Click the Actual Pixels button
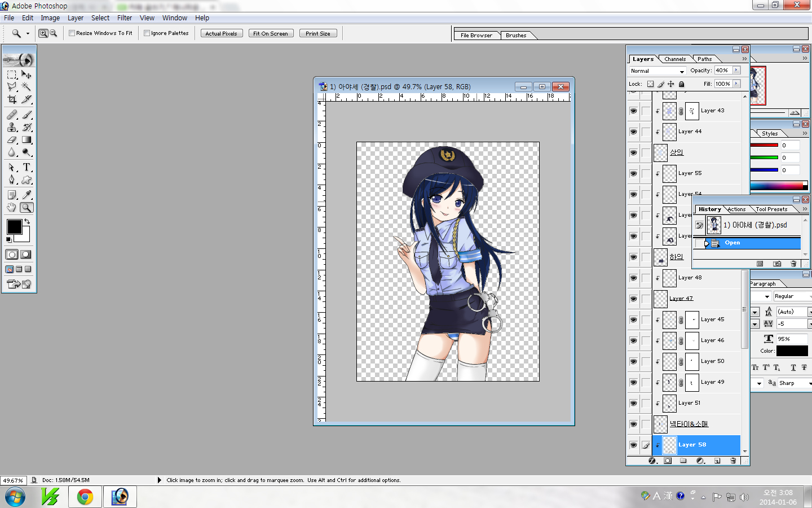 (x=221, y=33)
